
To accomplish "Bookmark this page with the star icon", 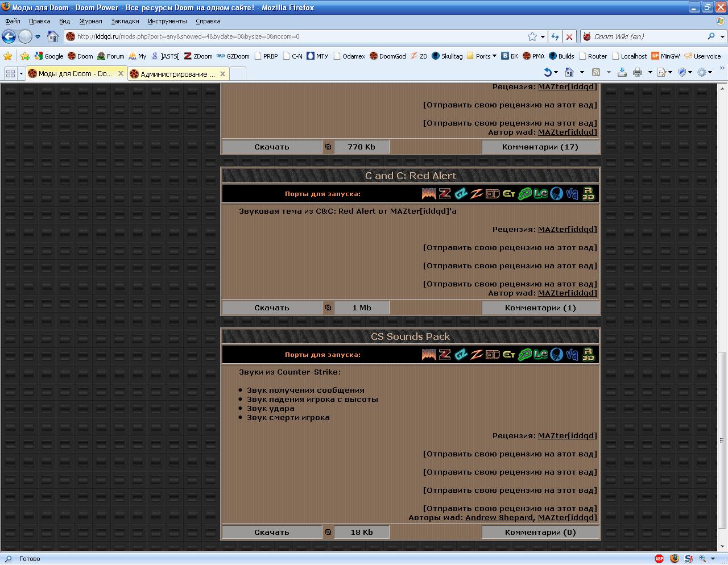I will click(532, 36).
